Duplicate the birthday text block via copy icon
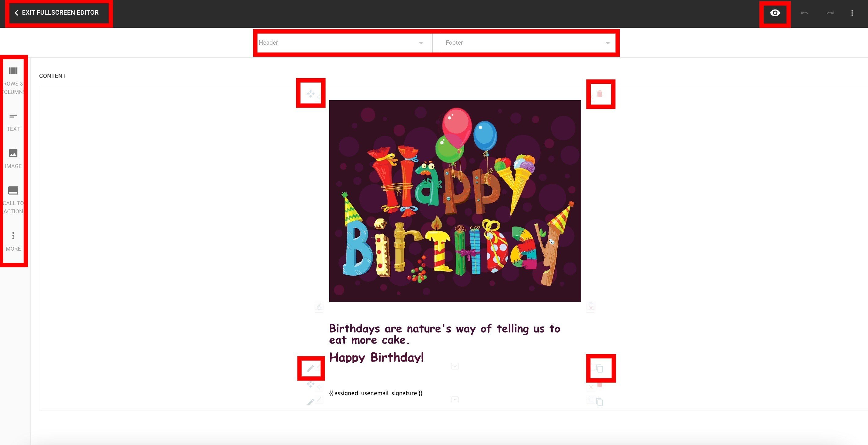The width and height of the screenshot is (868, 445). point(600,369)
